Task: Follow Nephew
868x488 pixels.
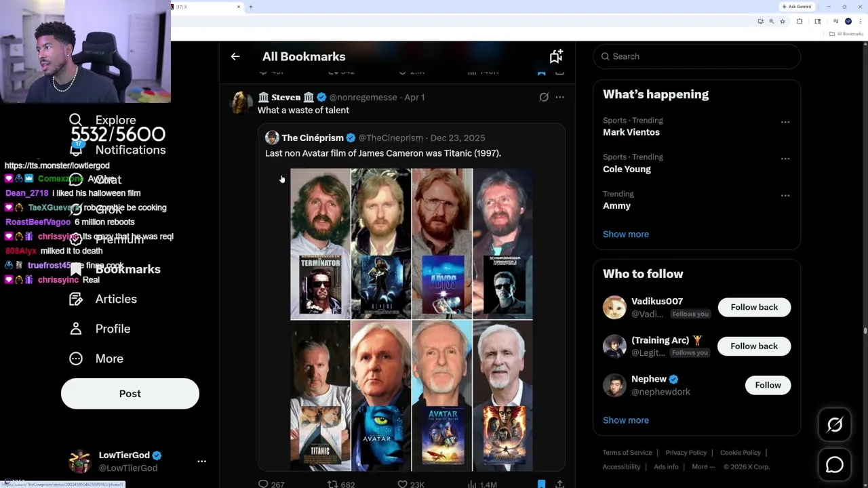Action: click(768, 385)
